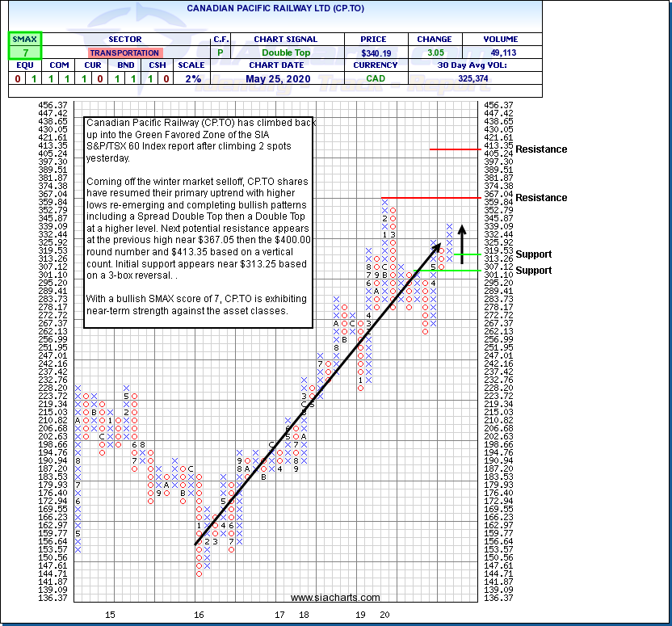The width and height of the screenshot is (672, 626).
Task: Click the red Resistance line at 367.04
Action: point(444,198)
